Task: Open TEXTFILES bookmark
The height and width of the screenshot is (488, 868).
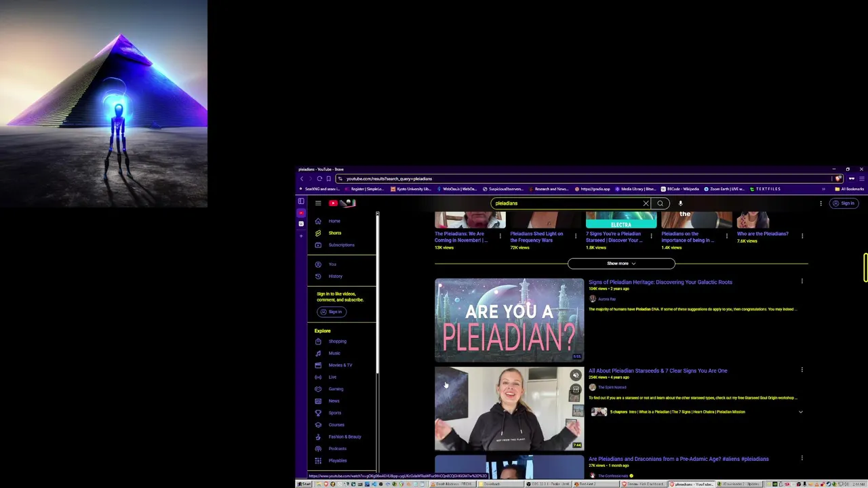Action: click(766, 189)
